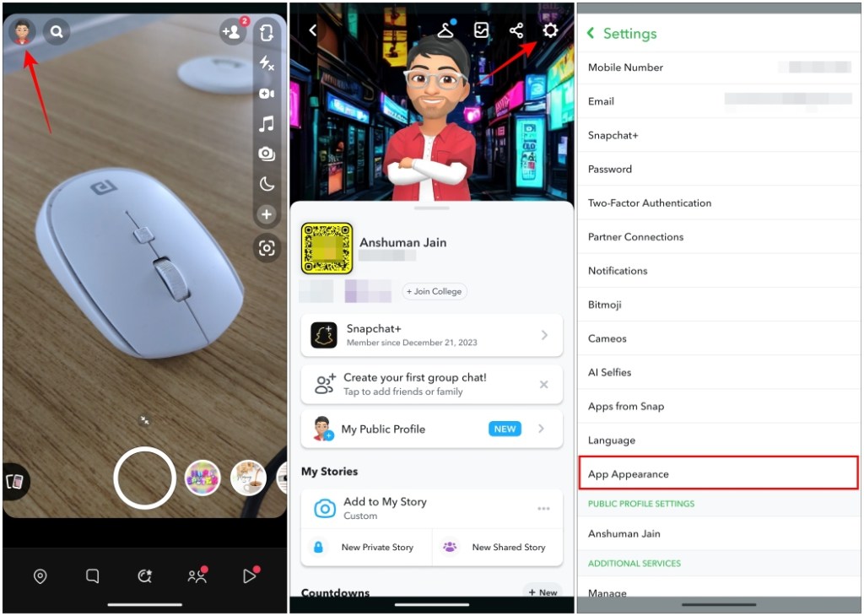The height and width of the screenshot is (616, 864).
Task: Open Snapchat+ membership card
Action: (x=431, y=335)
